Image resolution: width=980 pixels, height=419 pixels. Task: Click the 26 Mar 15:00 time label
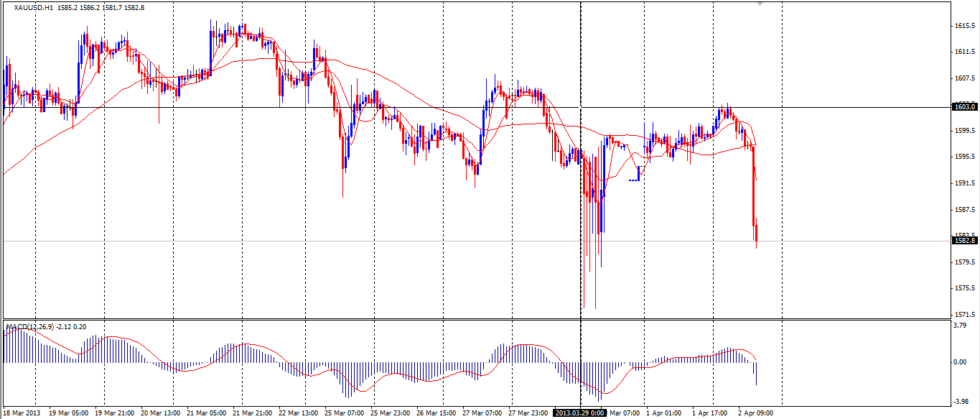click(x=437, y=413)
